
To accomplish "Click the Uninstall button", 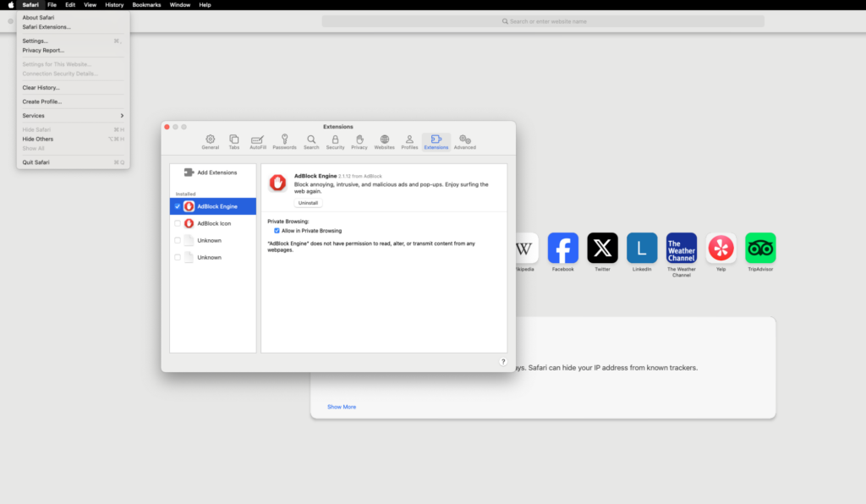I will tap(308, 203).
